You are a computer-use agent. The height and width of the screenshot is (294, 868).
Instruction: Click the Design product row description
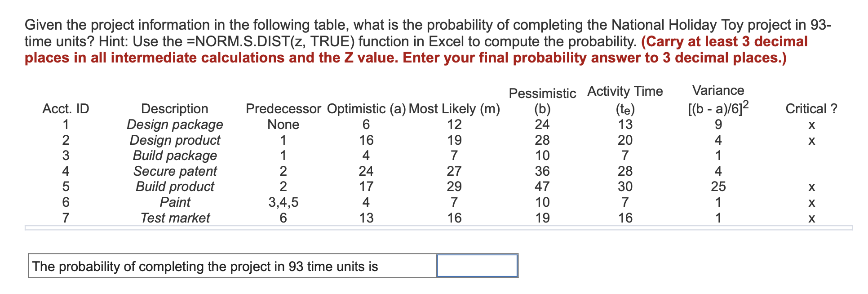point(174,140)
